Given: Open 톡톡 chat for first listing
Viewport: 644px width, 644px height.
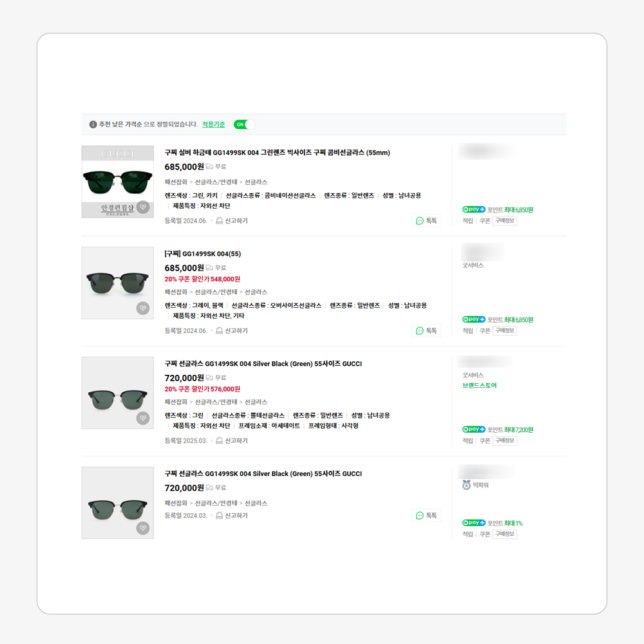Looking at the screenshot, I should click(x=426, y=221).
